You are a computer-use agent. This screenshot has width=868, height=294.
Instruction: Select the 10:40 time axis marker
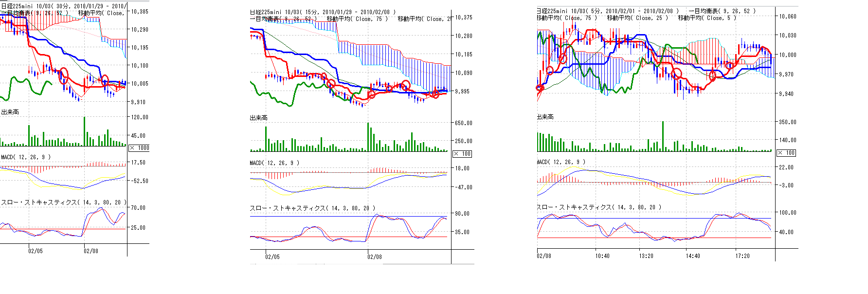[x=602, y=256]
